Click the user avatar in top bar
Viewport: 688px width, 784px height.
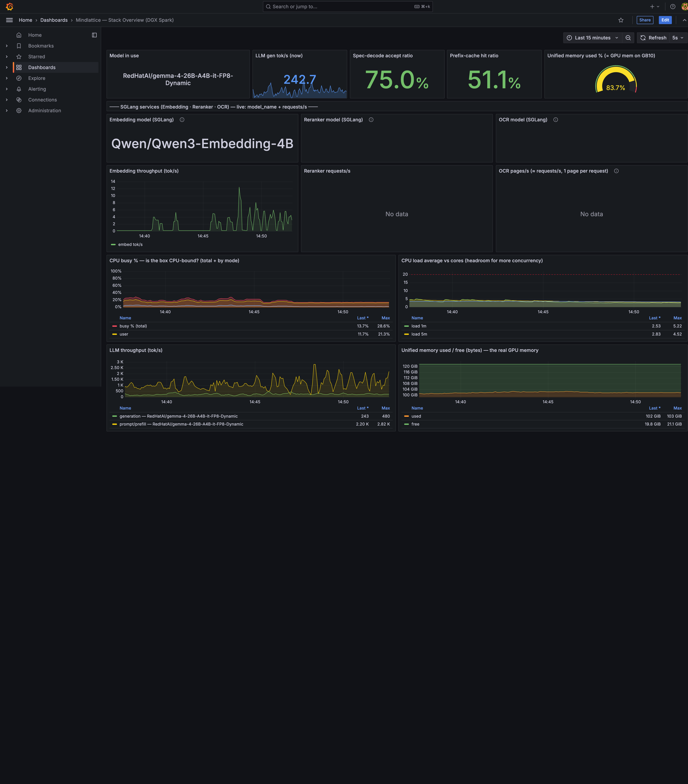coord(685,7)
